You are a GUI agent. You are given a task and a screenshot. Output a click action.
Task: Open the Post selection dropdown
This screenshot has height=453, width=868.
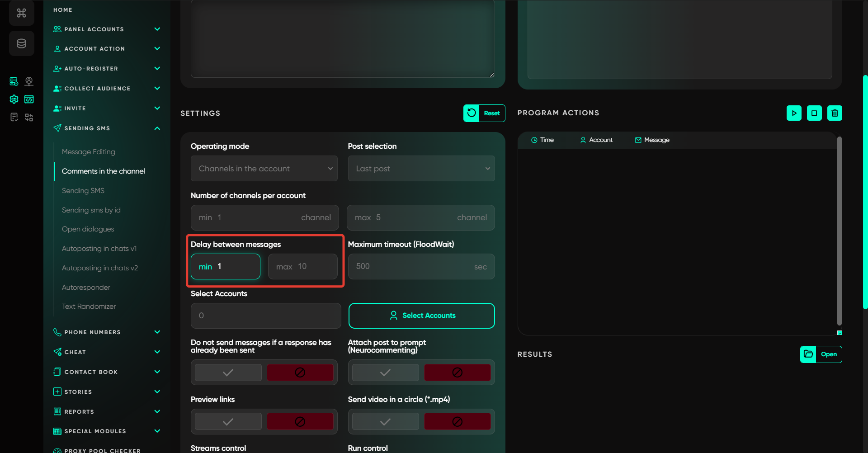421,169
